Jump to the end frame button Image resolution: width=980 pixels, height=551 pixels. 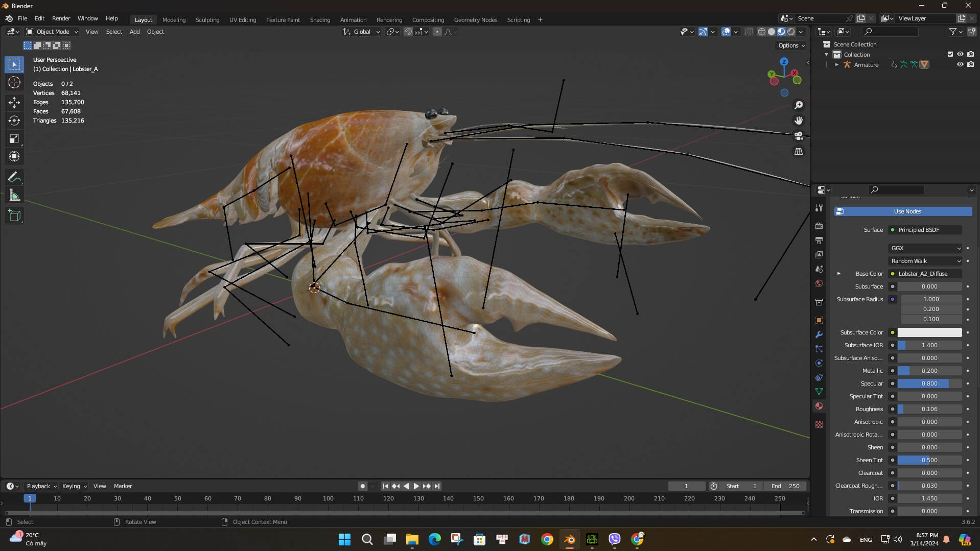pos(437,486)
